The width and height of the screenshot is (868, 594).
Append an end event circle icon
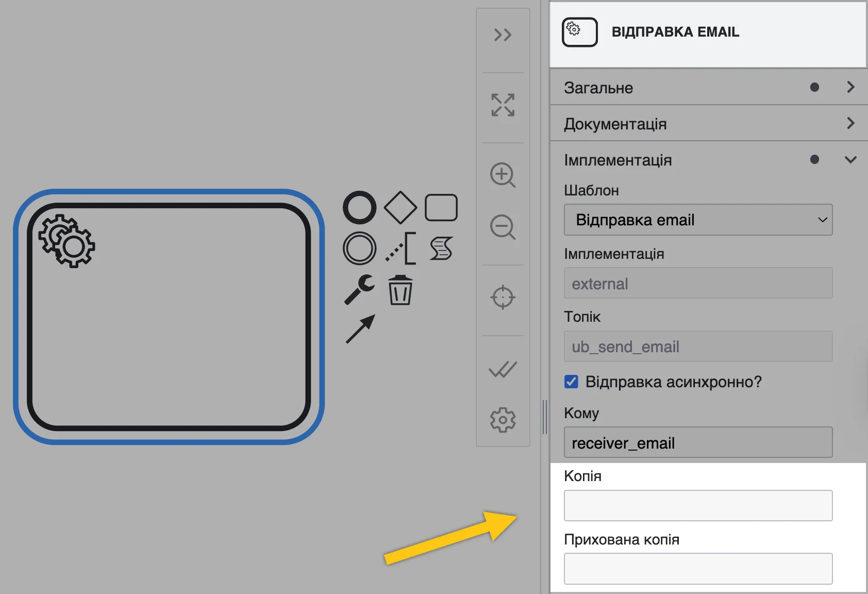click(x=359, y=208)
